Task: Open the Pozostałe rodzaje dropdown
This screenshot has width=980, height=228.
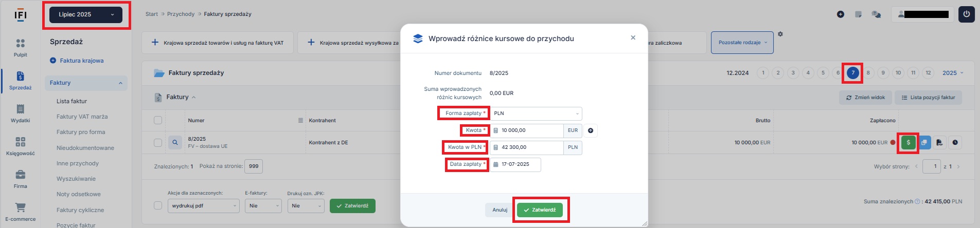Action: pyautogui.click(x=742, y=43)
